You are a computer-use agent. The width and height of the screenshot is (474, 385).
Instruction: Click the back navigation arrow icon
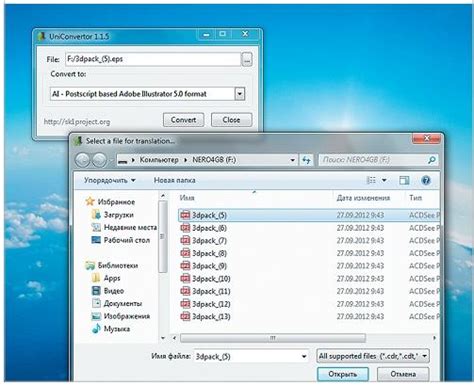coord(83,160)
